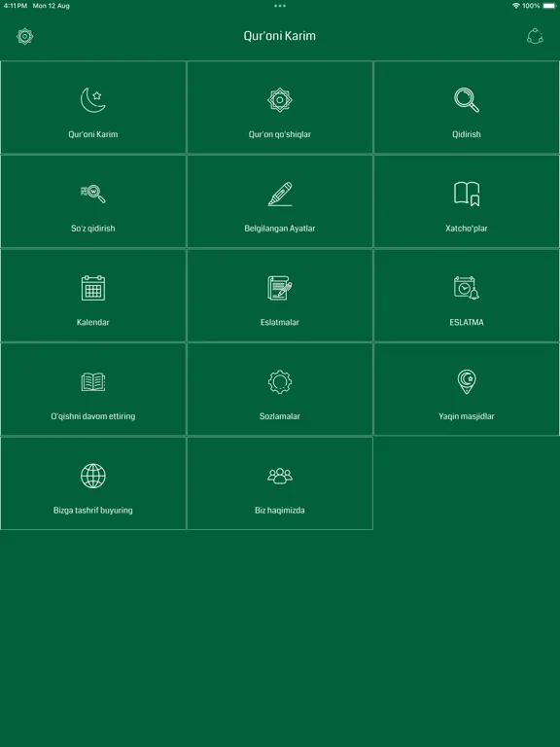The width and height of the screenshot is (560, 747).
Task: Tap the pen icon for Belgilangan Ayatlar
Action: tap(280, 194)
